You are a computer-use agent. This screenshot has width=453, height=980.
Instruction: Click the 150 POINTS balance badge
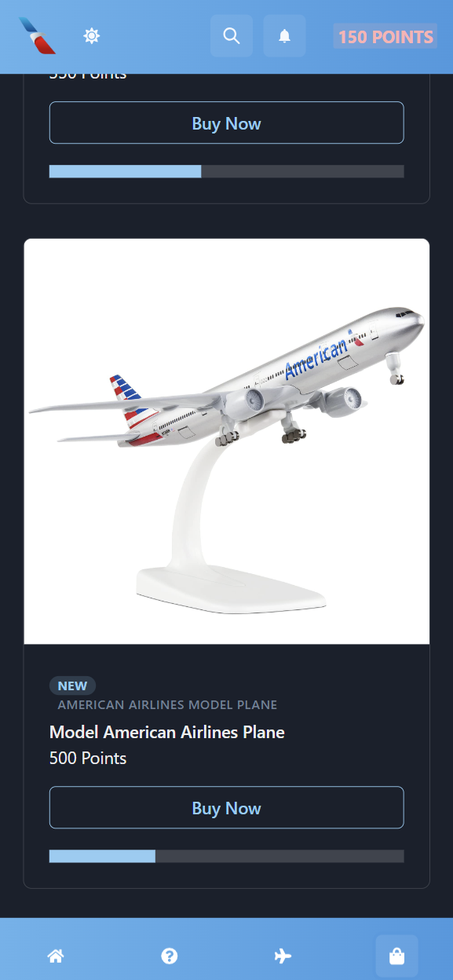385,37
